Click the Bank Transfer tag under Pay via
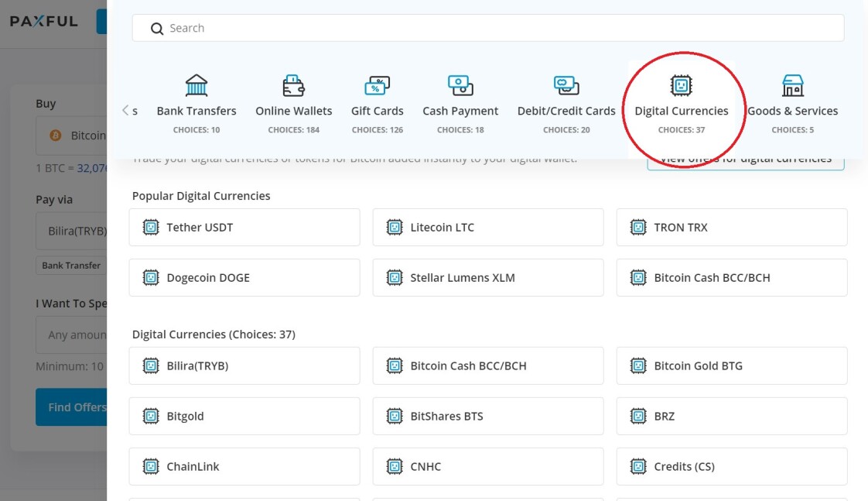 (71, 266)
